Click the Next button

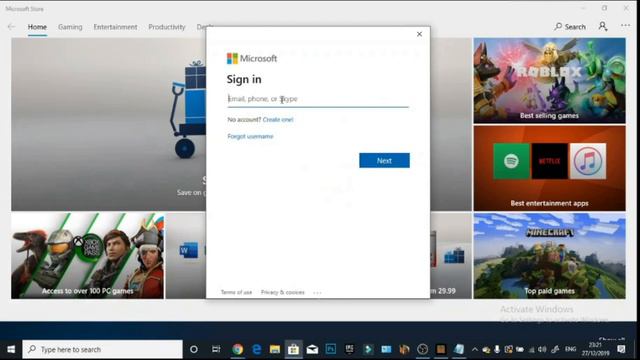click(x=384, y=160)
